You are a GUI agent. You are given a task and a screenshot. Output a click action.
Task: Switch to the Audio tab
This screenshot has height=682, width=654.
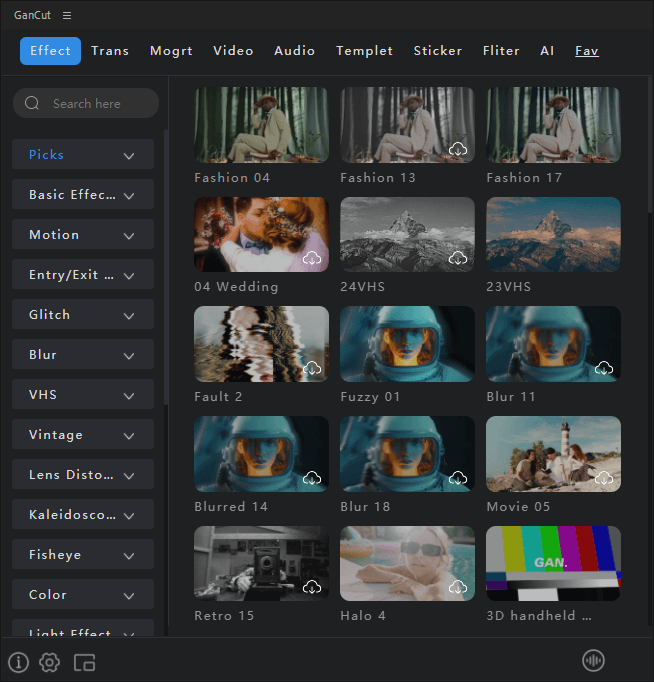coord(294,51)
